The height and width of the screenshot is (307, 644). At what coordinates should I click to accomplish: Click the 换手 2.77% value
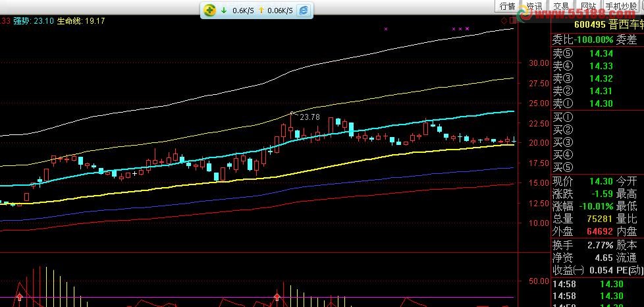click(x=600, y=246)
